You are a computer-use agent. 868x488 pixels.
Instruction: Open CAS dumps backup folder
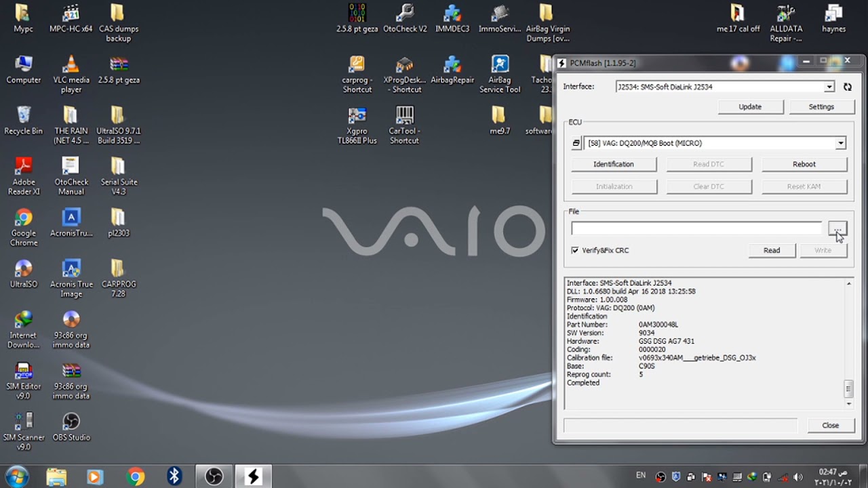click(x=119, y=23)
